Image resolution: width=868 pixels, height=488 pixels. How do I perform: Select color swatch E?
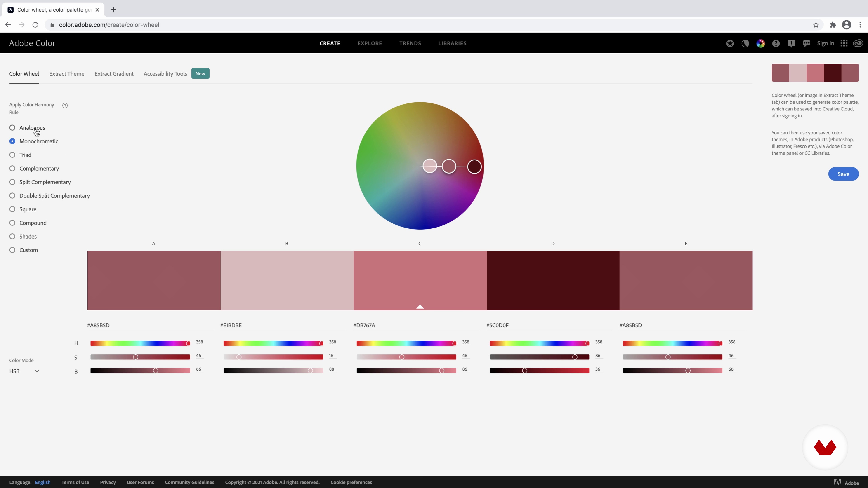coord(686,281)
